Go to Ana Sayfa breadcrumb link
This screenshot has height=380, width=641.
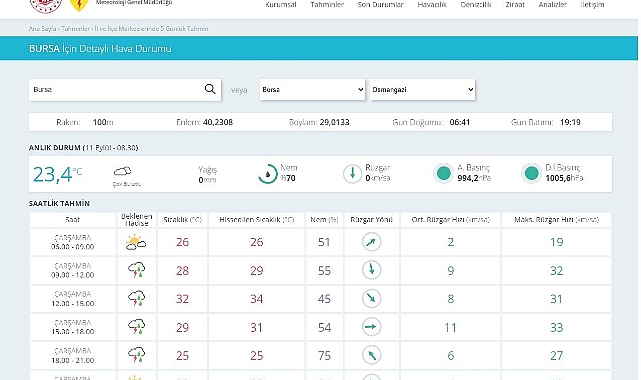click(42, 29)
